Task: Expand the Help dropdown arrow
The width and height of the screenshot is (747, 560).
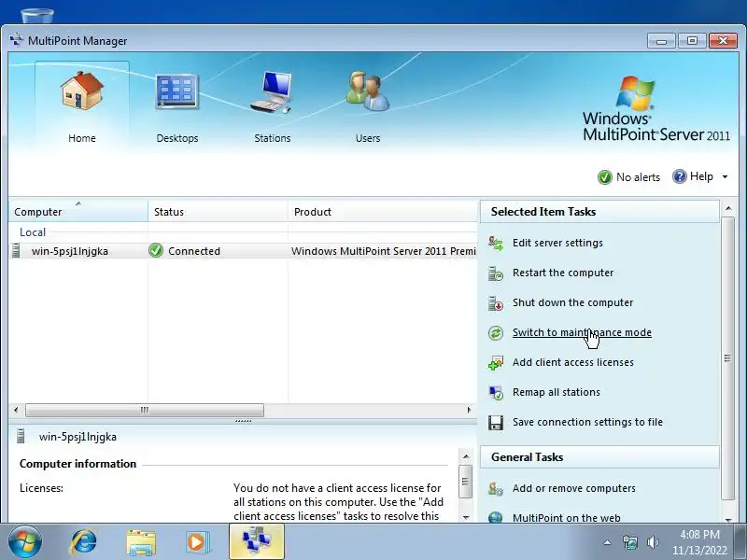Action: (726, 176)
